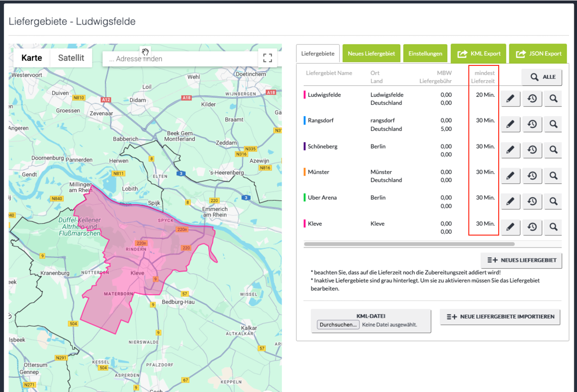Open the Neues Liefergebiet tab

[371, 54]
